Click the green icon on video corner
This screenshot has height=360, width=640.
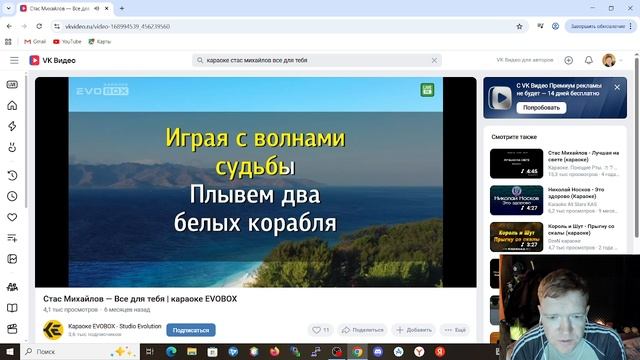pyautogui.click(x=427, y=90)
